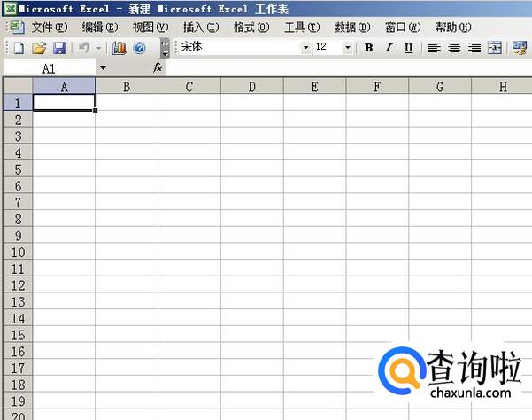
Task: Toggle Italic formatting
Action: pyautogui.click(x=388, y=48)
